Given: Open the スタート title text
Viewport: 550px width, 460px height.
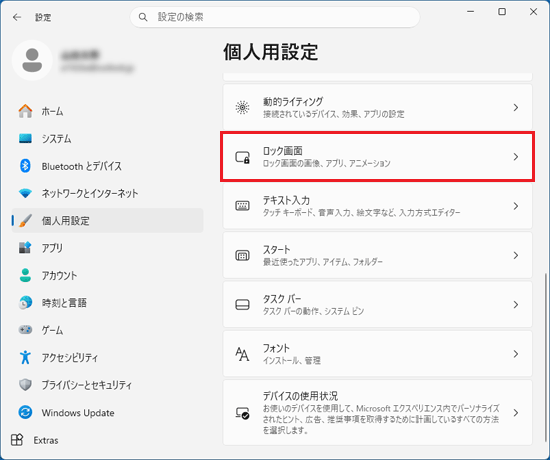Looking at the screenshot, I should (277, 249).
